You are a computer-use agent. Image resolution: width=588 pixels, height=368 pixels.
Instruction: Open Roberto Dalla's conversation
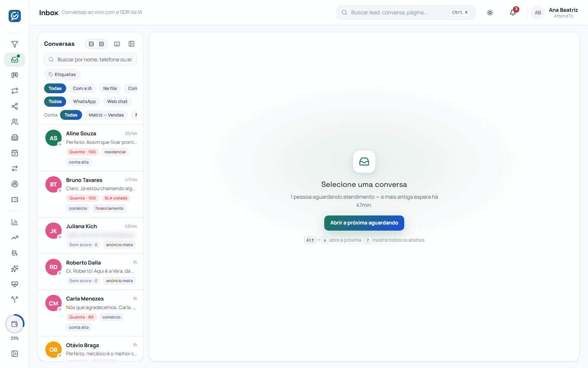point(91,272)
